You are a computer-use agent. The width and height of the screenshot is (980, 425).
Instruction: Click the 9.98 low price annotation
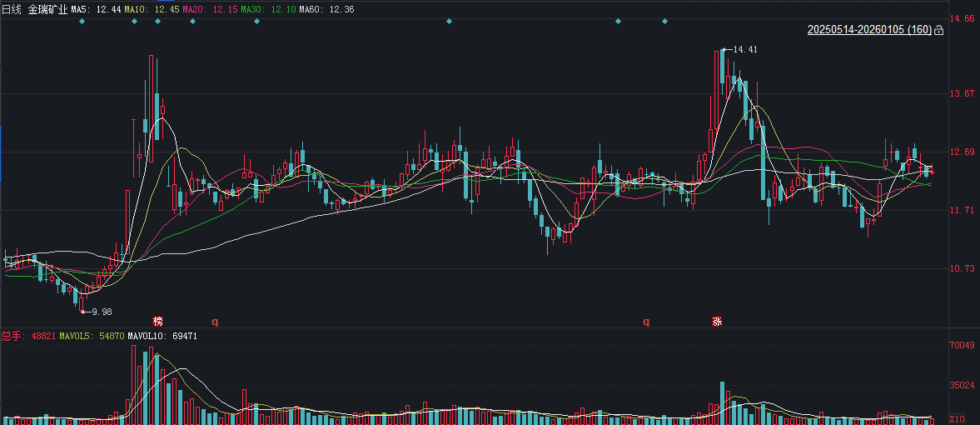pos(101,312)
